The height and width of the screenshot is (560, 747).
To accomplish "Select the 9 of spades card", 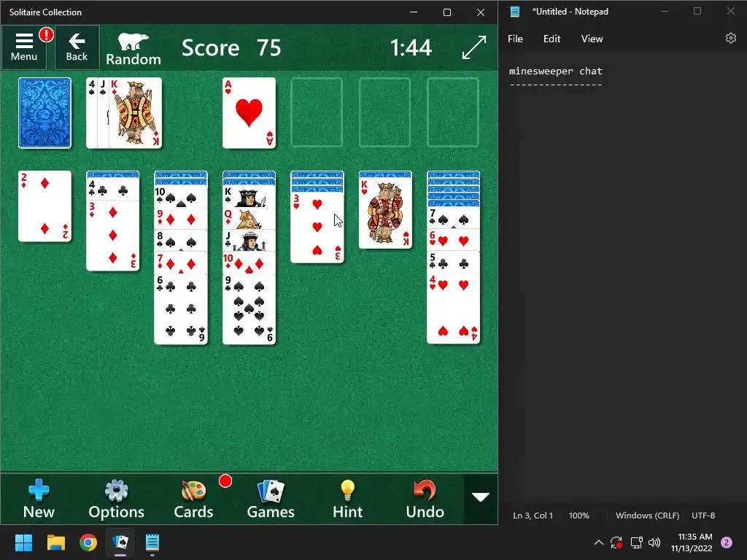I will 249,308.
